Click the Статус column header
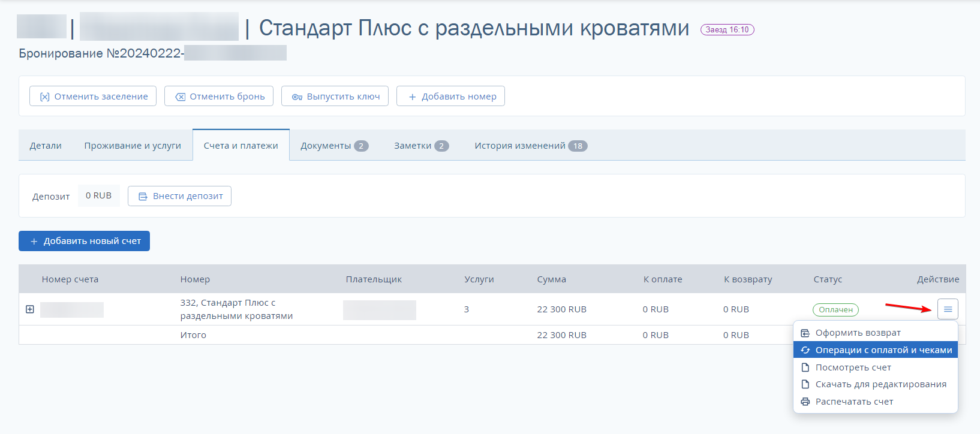This screenshot has width=980, height=434. [x=828, y=279]
